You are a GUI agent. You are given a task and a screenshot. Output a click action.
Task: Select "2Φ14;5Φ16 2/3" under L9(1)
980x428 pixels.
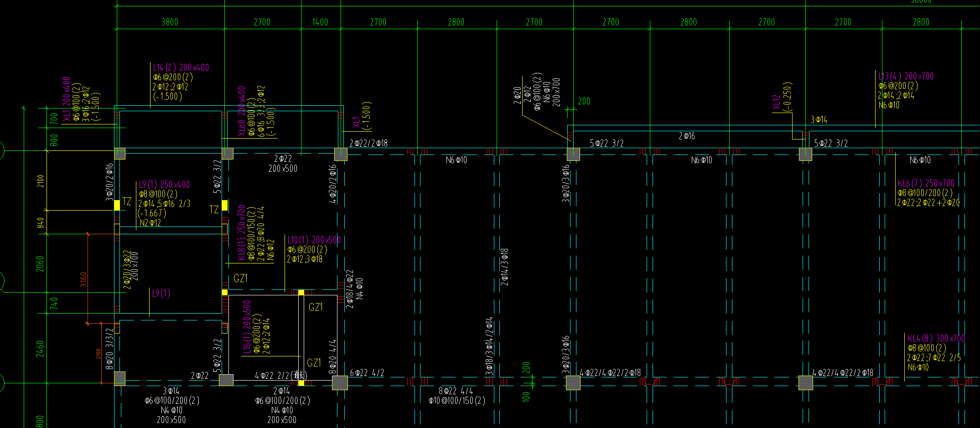[165, 203]
